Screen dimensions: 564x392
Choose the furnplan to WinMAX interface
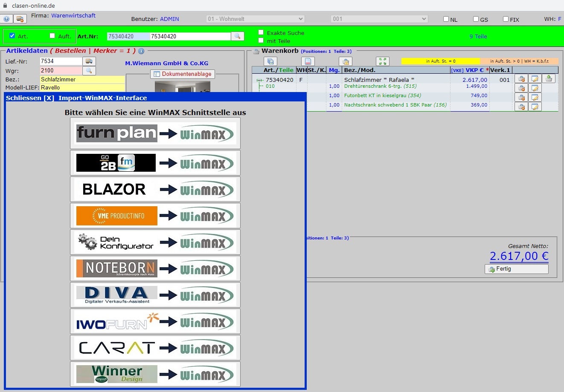pos(155,133)
